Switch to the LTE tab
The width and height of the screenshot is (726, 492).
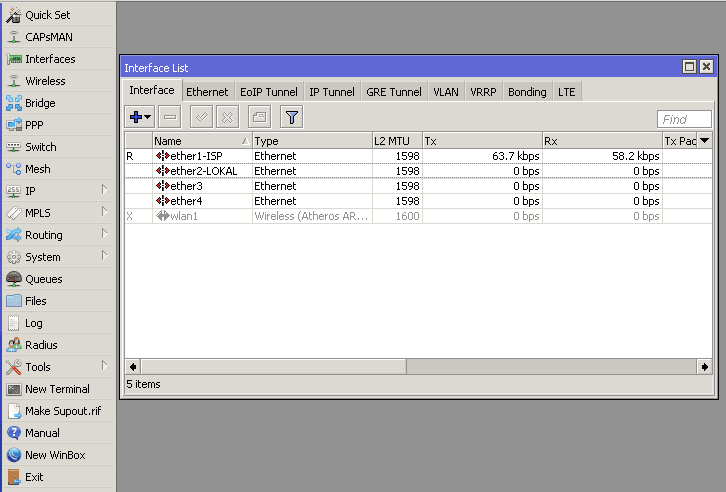[x=567, y=92]
